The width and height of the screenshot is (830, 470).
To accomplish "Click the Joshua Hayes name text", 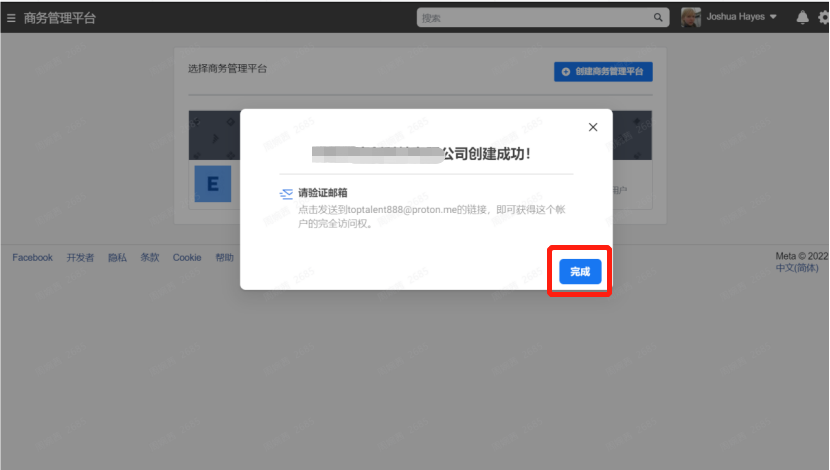I will (x=735, y=17).
